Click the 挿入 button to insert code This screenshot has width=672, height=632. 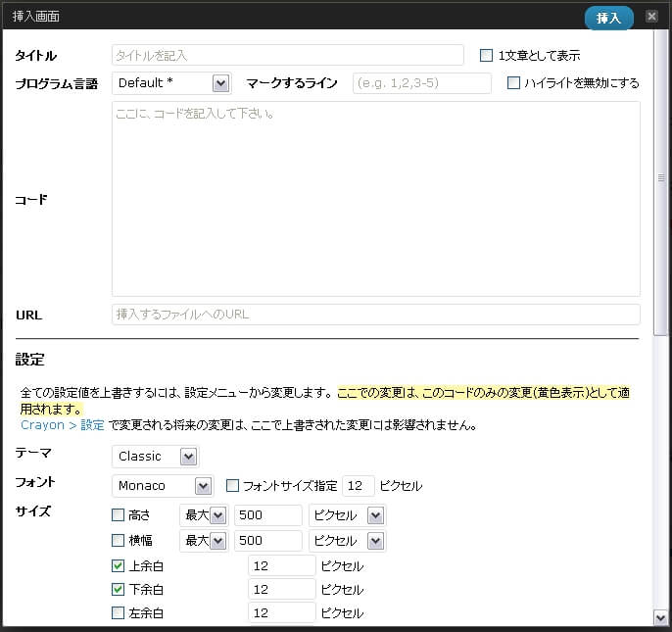(608, 18)
